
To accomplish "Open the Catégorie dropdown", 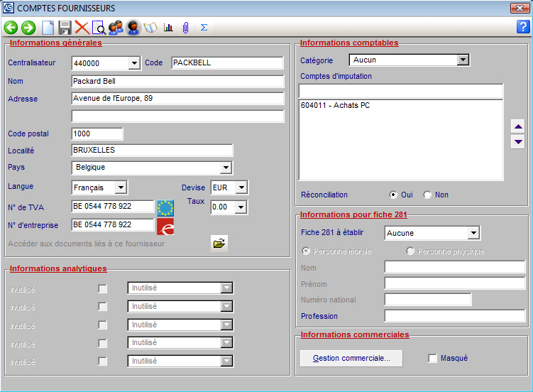I will point(463,60).
